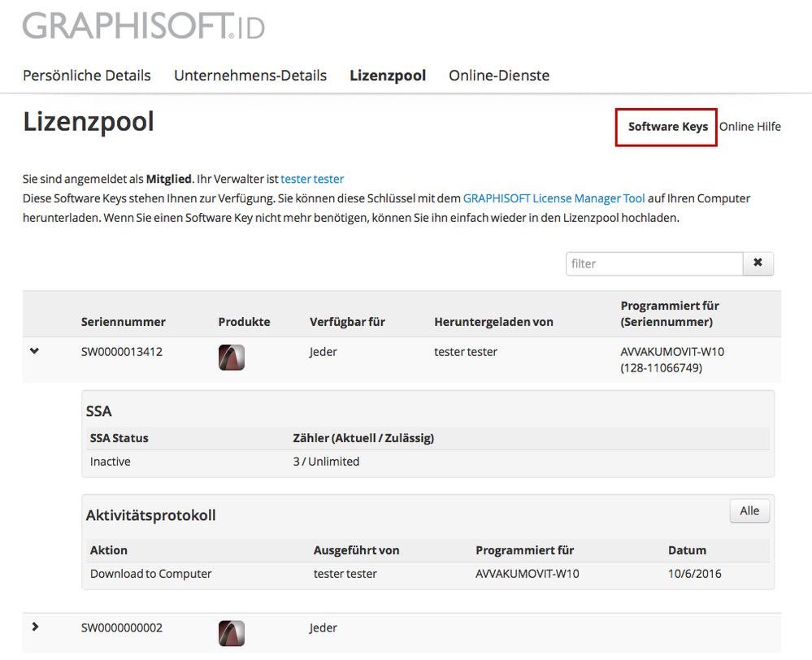Click the GRAPHISOFT ID logo
This screenshot has width=812, height=660.
[x=144, y=26]
